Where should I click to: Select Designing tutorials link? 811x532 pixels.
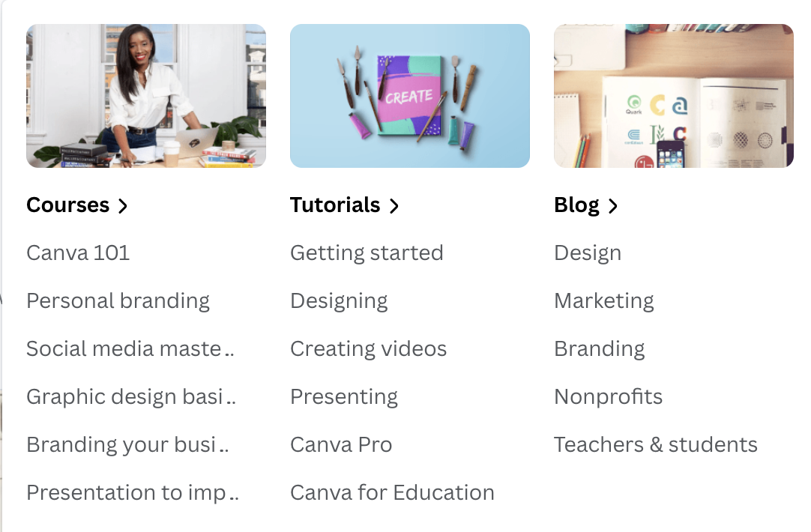339,301
